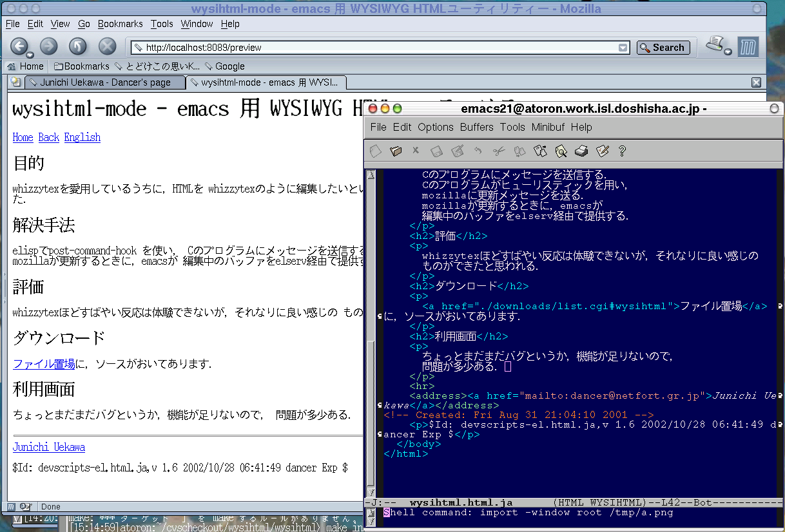This screenshot has height=532, width=785.
Task: Click the Junichi Uekawa mailto link
Action: pyautogui.click(x=49, y=447)
